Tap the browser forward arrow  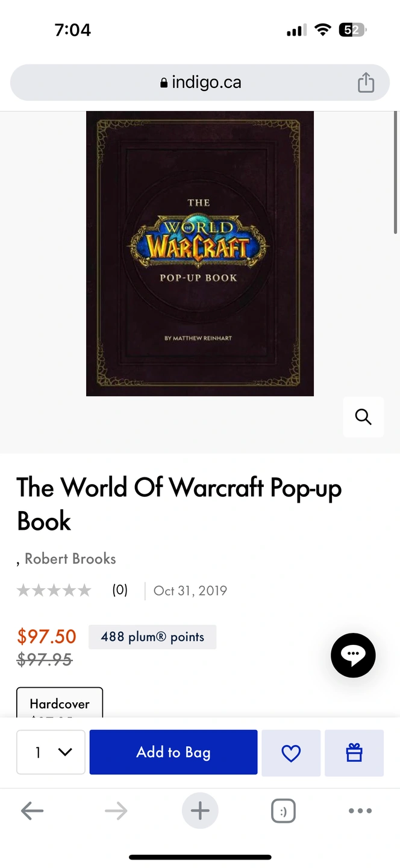click(x=116, y=811)
